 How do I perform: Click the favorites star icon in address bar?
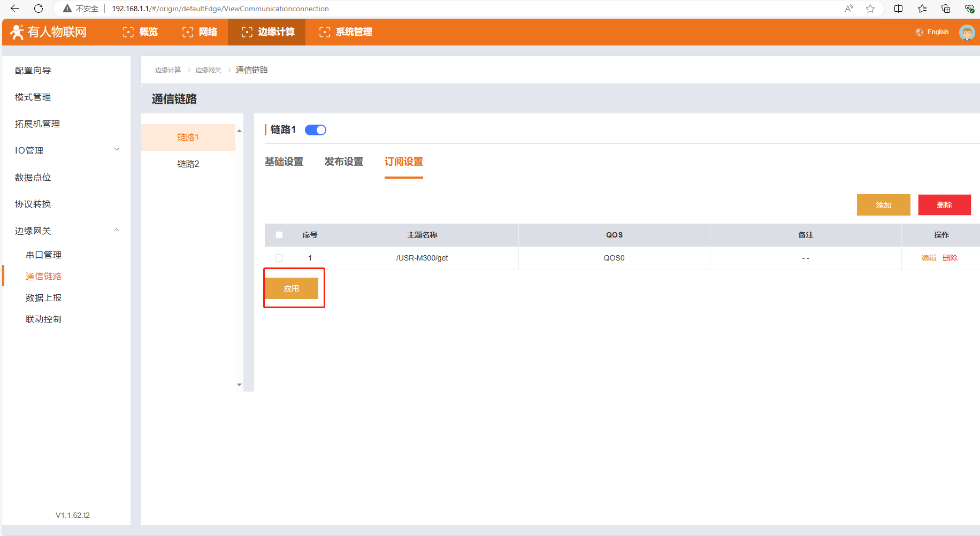pos(870,9)
